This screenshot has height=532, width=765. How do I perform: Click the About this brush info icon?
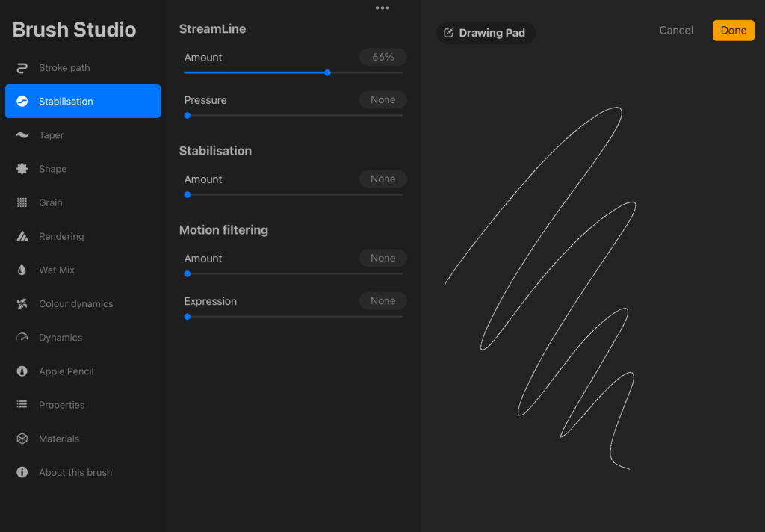[22, 472]
